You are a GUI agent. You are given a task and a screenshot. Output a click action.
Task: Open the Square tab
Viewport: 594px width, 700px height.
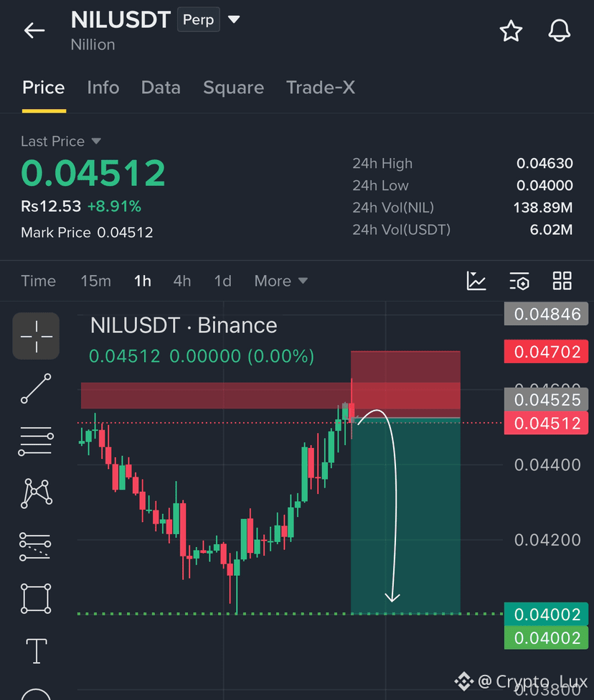click(233, 88)
